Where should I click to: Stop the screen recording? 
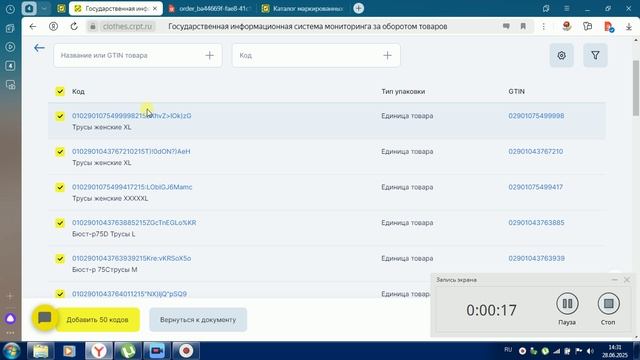click(x=608, y=304)
